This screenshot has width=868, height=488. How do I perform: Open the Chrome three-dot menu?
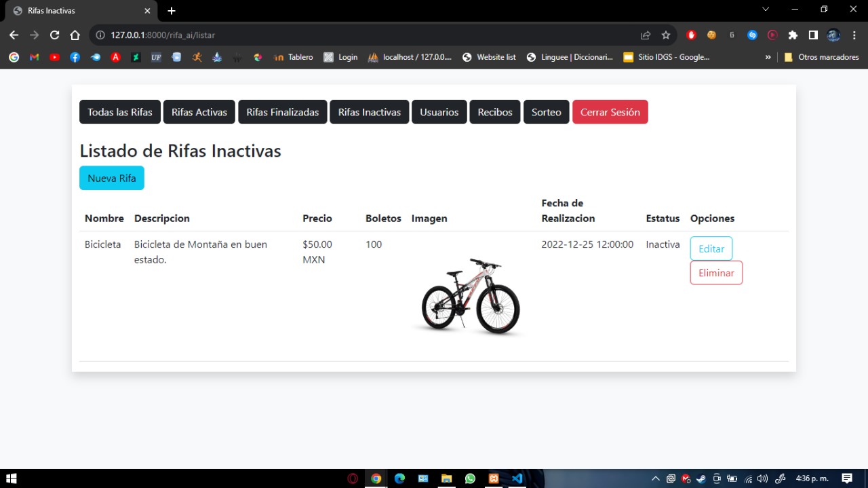[x=854, y=35]
